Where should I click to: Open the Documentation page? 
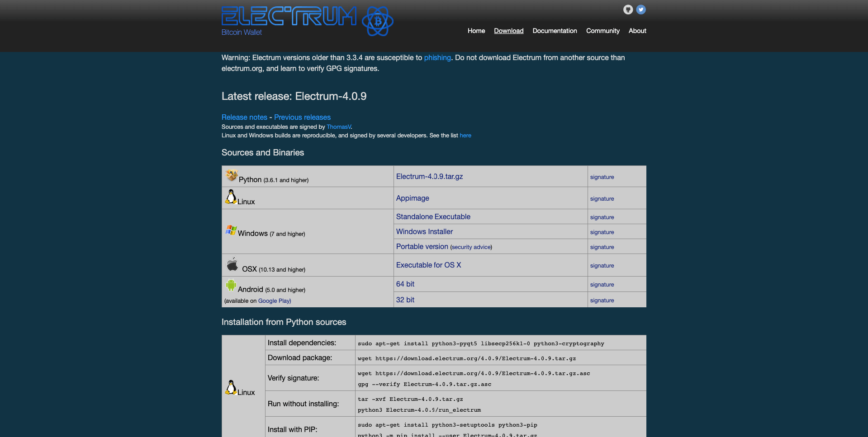tap(555, 31)
